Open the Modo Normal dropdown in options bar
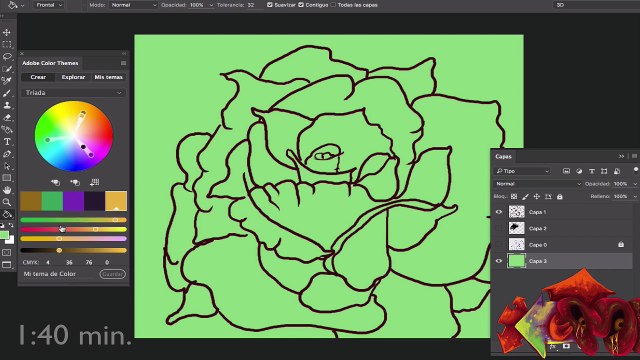The height and width of the screenshot is (360, 640). pyautogui.click(x=133, y=5)
